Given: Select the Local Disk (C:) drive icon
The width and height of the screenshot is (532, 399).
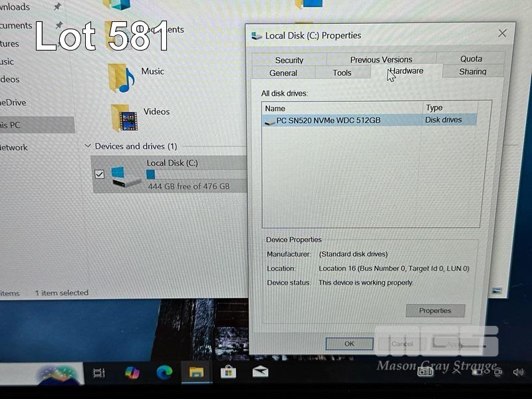Looking at the screenshot, I should pyautogui.click(x=126, y=176).
